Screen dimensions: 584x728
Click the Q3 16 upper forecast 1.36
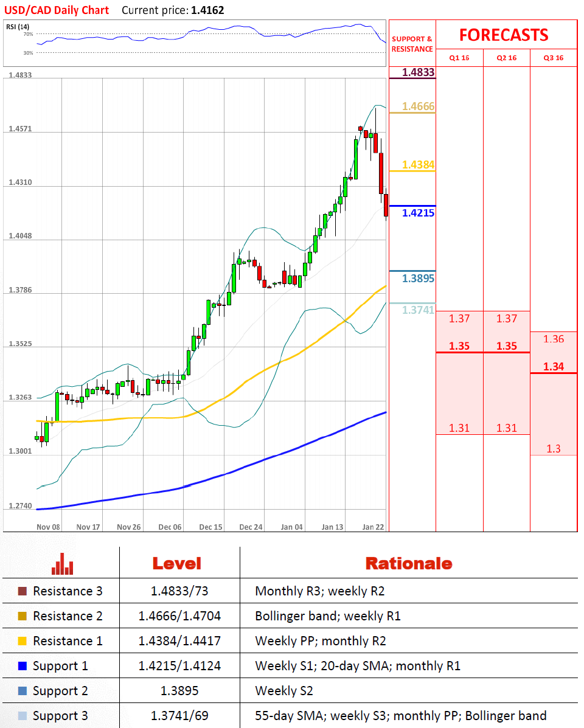(x=554, y=339)
